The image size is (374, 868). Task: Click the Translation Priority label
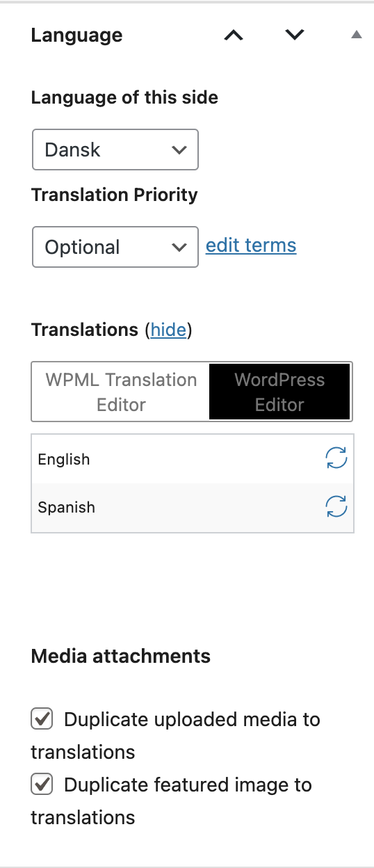tap(115, 195)
